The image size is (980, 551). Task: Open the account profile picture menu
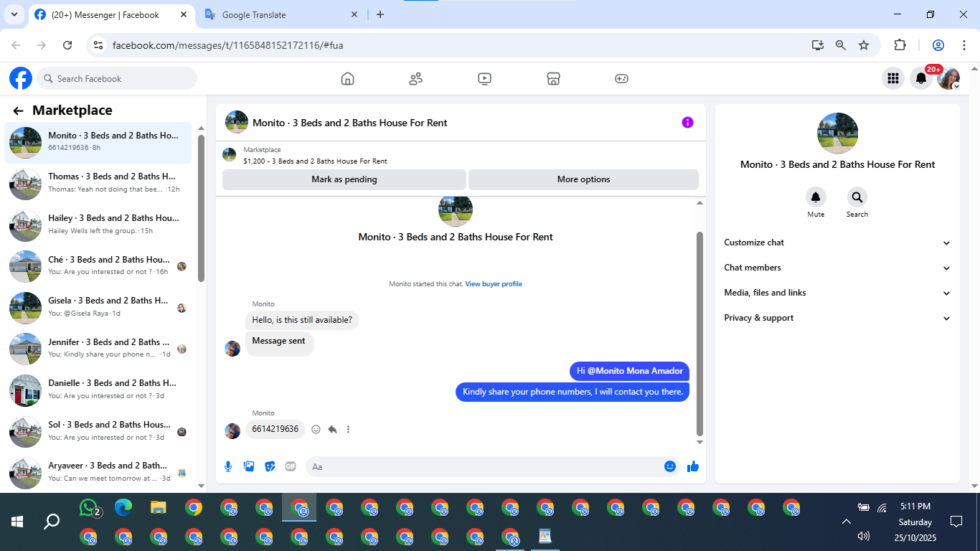[948, 78]
